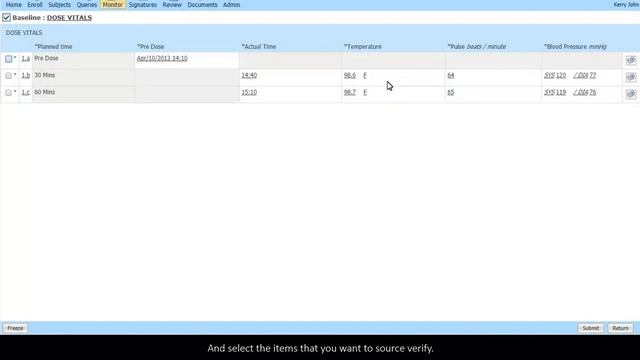Open the Subjects menu
This screenshot has height=360, width=640.
coord(59,5)
